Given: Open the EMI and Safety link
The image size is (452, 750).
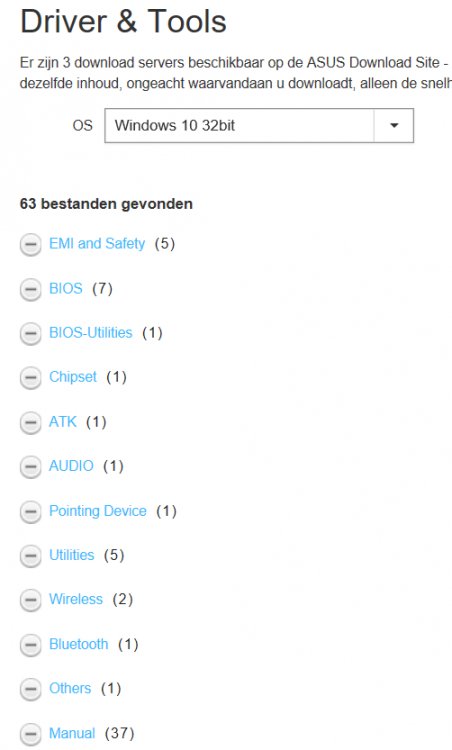Looking at the screenshot, I should coord(97,243).
